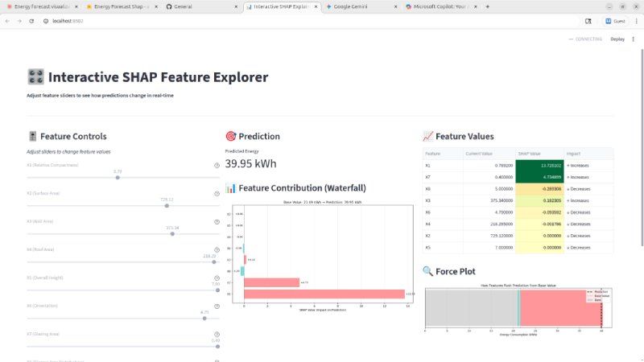
Task: Click help icon for X2 Surface Area
Action: 217,194
